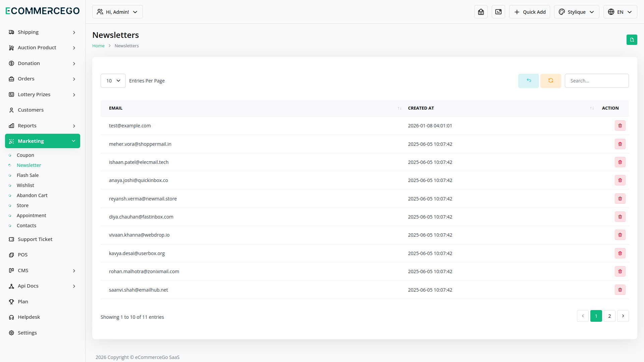This screenshot has width=644, height=362.
Task: Expand the Api Docs menu
Action: [x=43, y=286]
